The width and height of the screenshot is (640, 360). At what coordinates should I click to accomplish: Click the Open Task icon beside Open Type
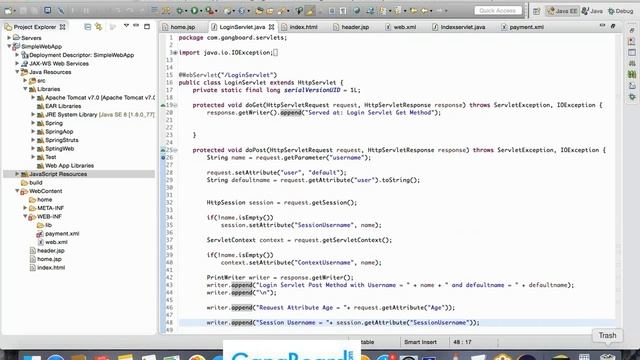pos(270,11)
